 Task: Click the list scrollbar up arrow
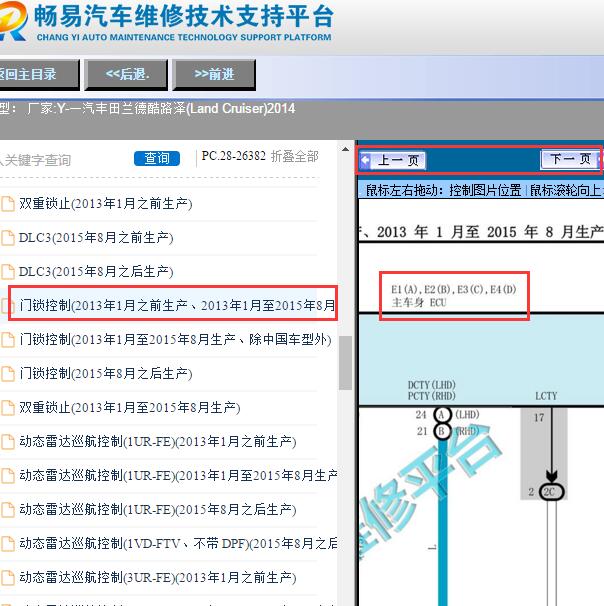click(x=345, y=149)
